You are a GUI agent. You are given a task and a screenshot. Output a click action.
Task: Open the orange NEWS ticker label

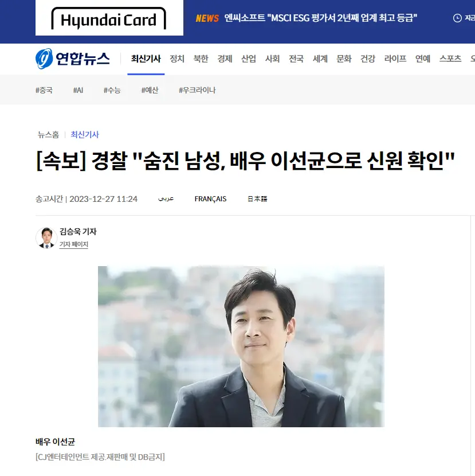[x=207, y=18]
